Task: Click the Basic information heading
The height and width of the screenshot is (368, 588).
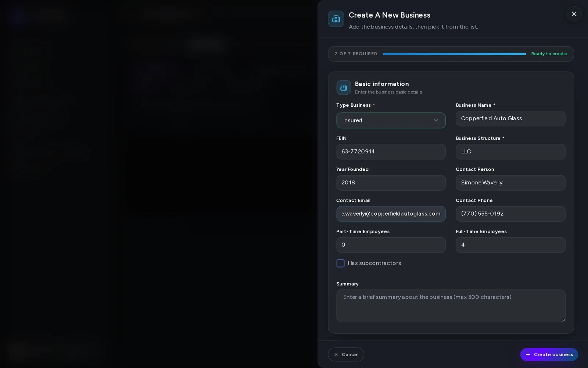Action: pos(382,84)
